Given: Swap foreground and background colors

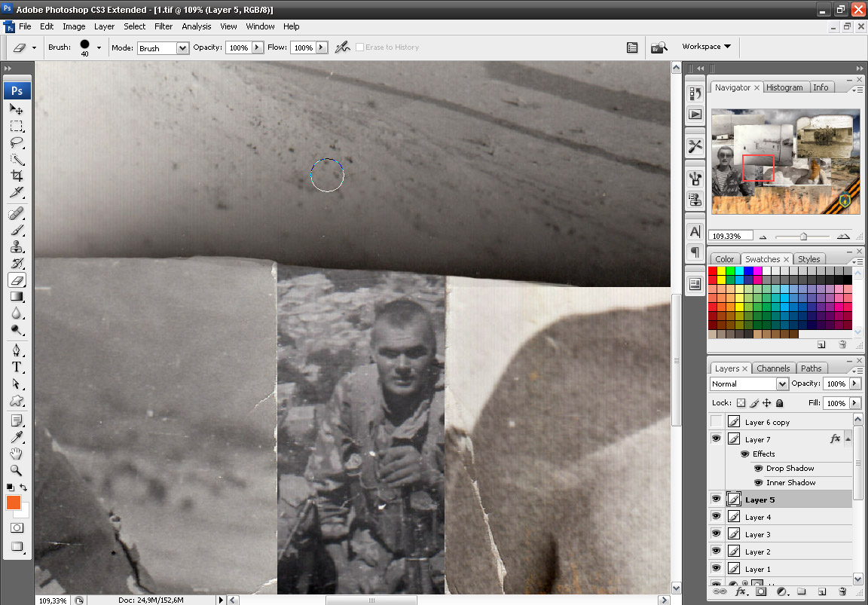Looking at the screenshot, I should click(x=23, y=487).
